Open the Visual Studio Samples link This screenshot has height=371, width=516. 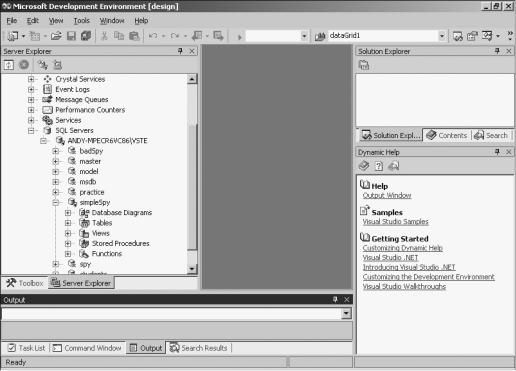[395, 222]
